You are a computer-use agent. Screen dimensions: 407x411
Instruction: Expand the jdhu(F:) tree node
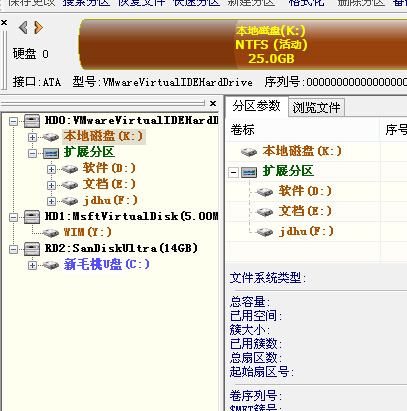pos(51,201)
